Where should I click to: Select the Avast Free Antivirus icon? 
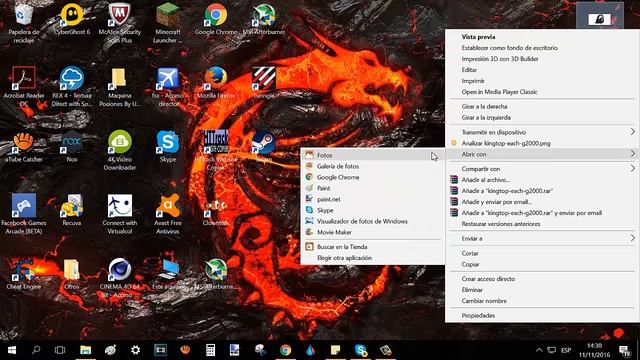(168, 214)
